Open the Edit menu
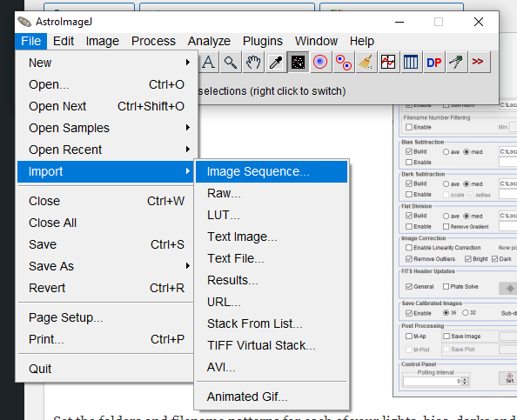The height and width of the screenshot is (420, 517). coord(64,41)
